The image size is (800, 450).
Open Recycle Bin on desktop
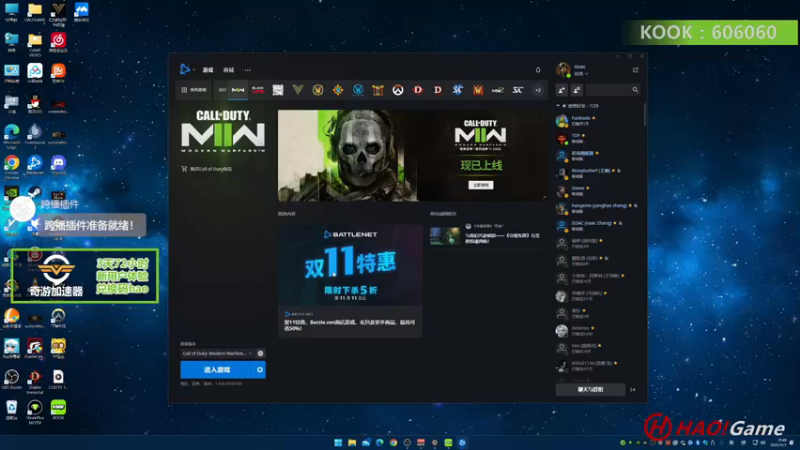pyautogui.click(x=12, y=410)
